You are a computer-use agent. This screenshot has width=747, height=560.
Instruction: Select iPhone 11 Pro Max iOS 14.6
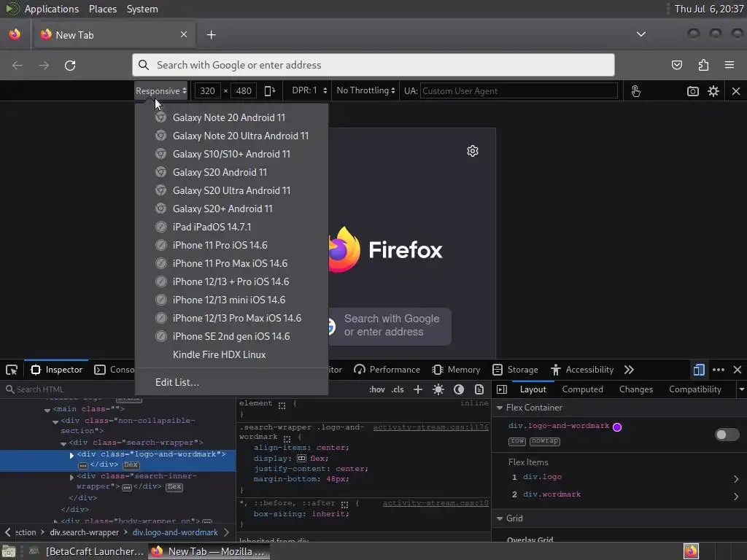point(231,264)
